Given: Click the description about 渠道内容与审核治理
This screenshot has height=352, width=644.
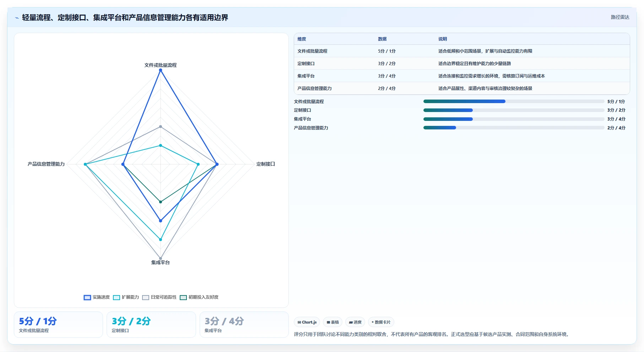Looking at the screenshot, I should [485, 89].
